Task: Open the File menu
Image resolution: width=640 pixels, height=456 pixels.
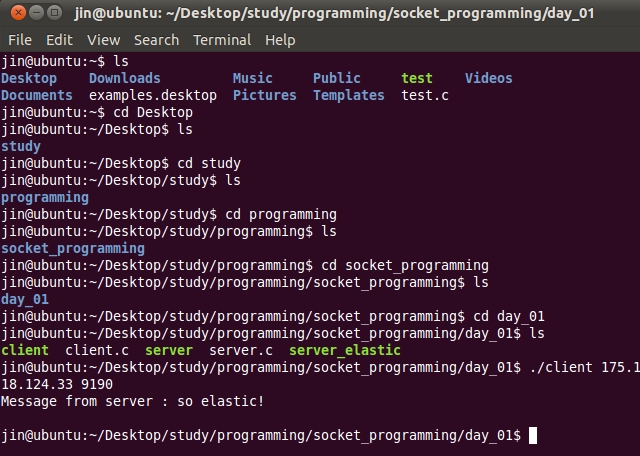Action: click(20, 40)
